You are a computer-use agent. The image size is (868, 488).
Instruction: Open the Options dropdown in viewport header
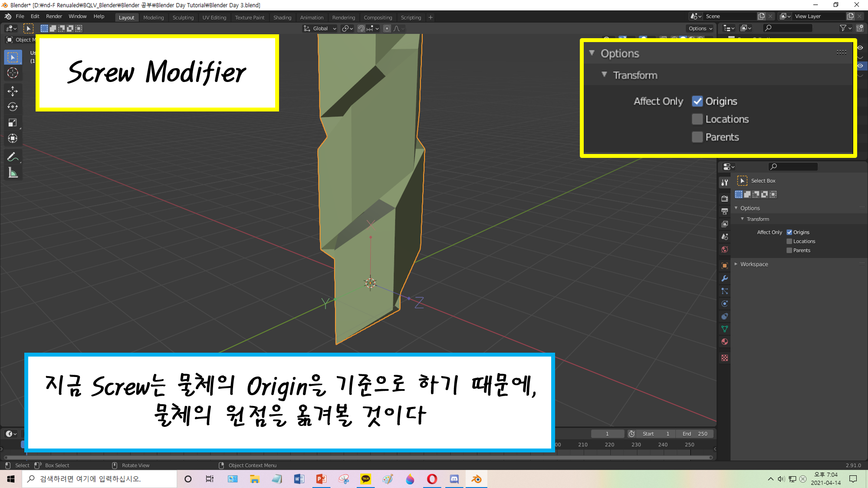pos(700,29)
